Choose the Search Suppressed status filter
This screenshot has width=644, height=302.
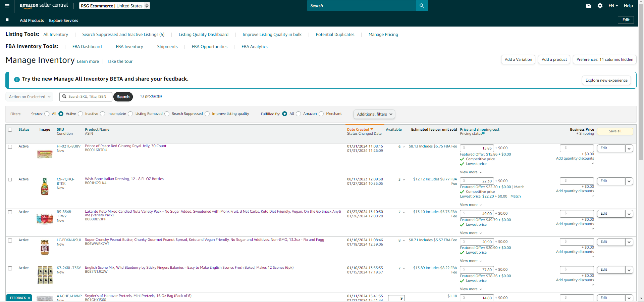pyautogui.click(x=167, y=114)
